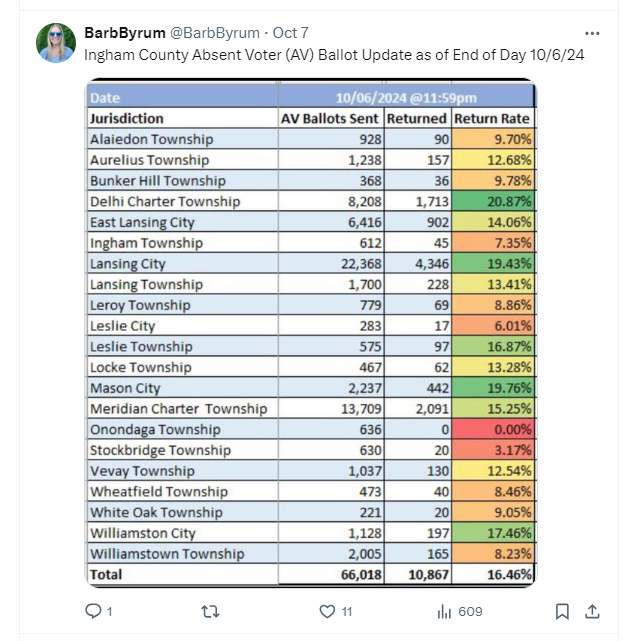The width and height of the screenshot is (636, 641).
Task: Open BarbByrum display name link
Action: (125, 33)
